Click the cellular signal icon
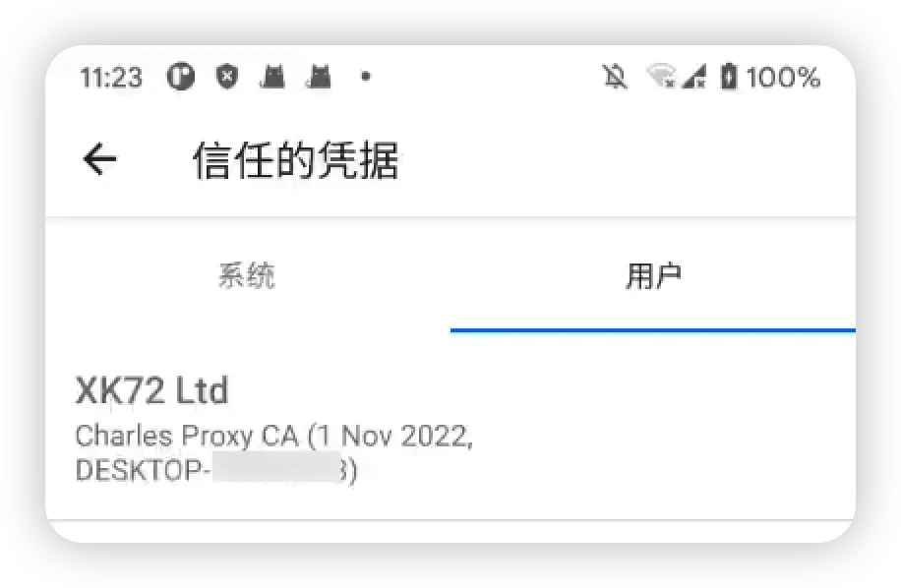The width and height of the screenshot is (901, 588). pyautogui.click(x=694, y=77)
